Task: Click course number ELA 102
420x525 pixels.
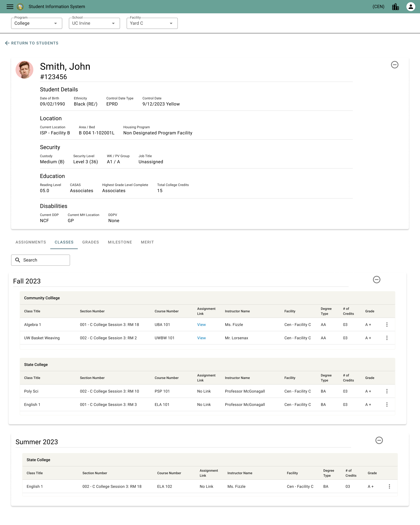Action: tap(164, 487)
